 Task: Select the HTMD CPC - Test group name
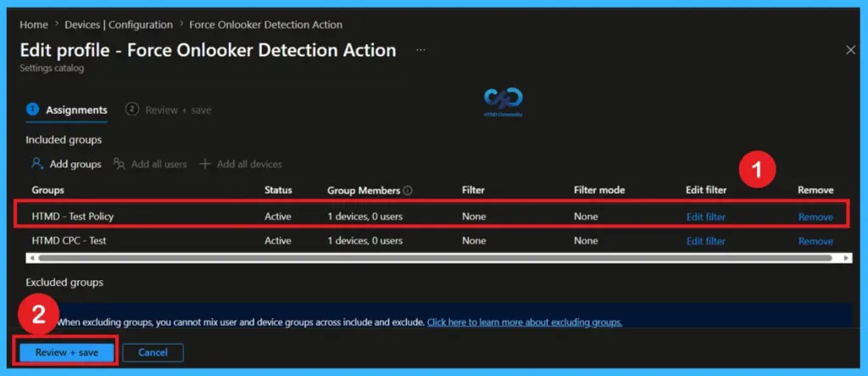pos(69,241)
